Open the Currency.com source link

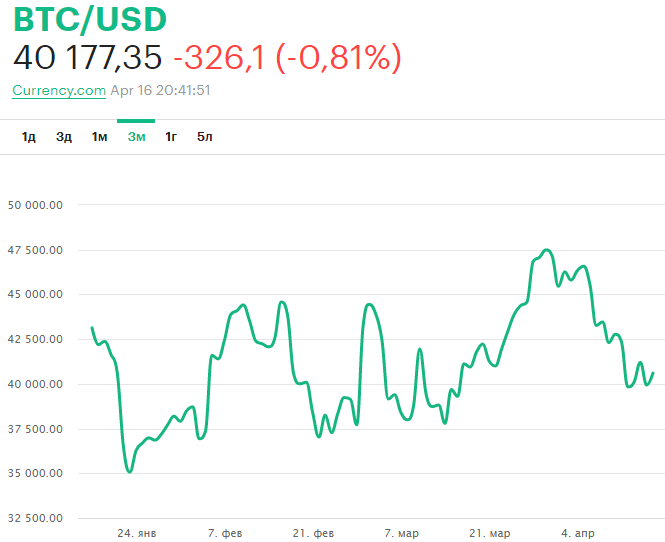(59, 90)
